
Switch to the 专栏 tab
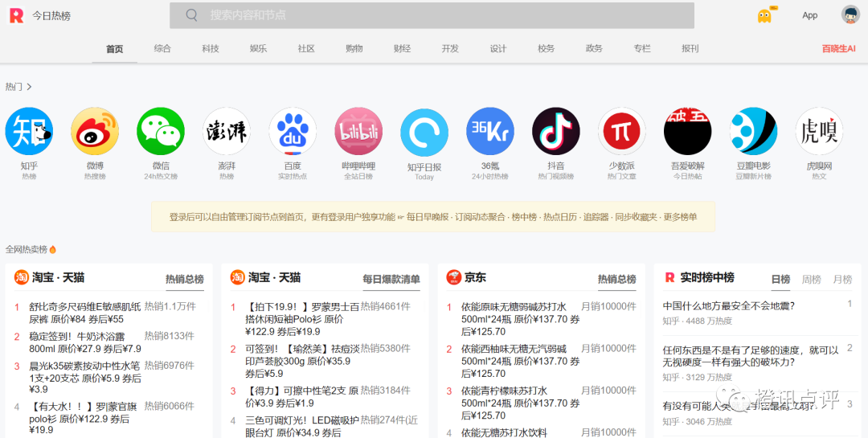click(x=642, y=49)
